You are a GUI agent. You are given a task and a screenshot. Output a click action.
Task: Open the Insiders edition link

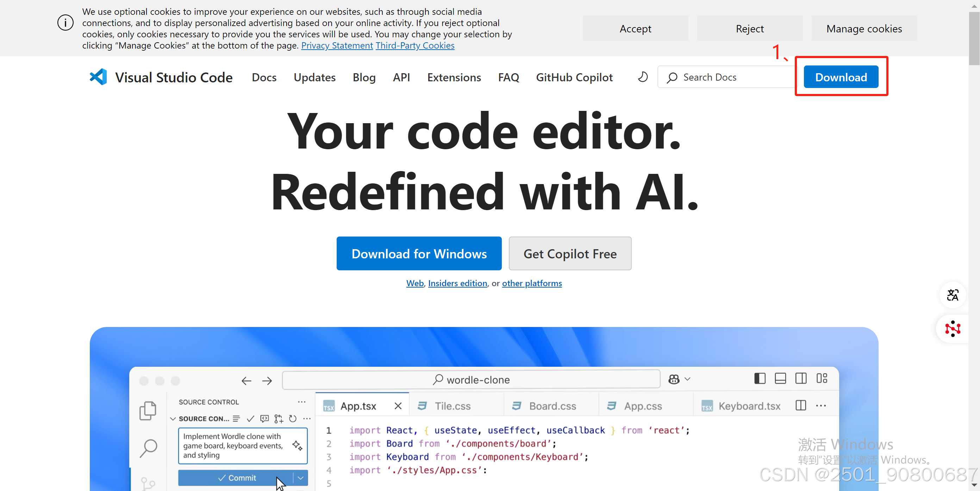pos(457,283)
